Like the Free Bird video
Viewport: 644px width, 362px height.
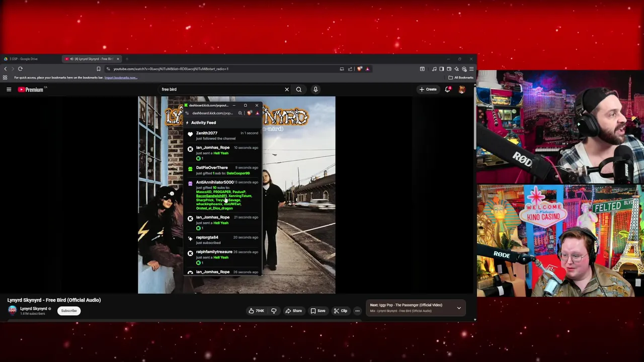click(257, 311)
